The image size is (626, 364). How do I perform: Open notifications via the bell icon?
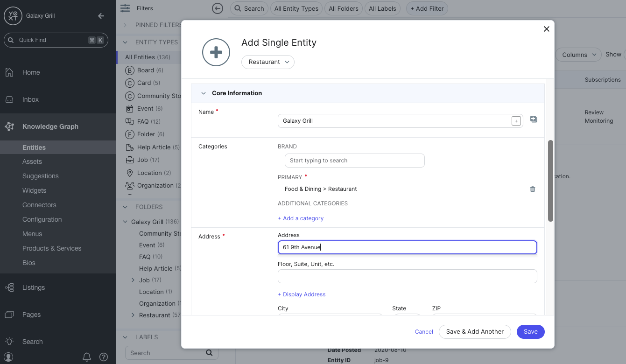click(87, 357)
